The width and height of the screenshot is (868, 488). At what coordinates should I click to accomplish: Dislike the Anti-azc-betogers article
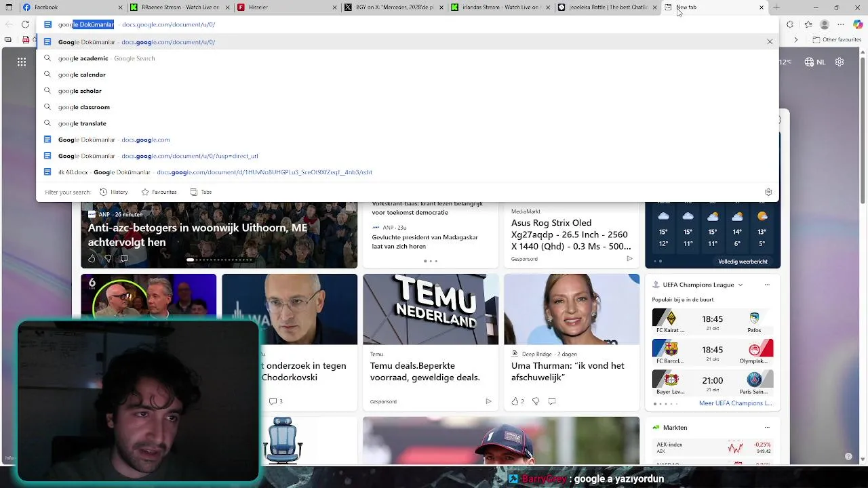[x=108, y=258]
